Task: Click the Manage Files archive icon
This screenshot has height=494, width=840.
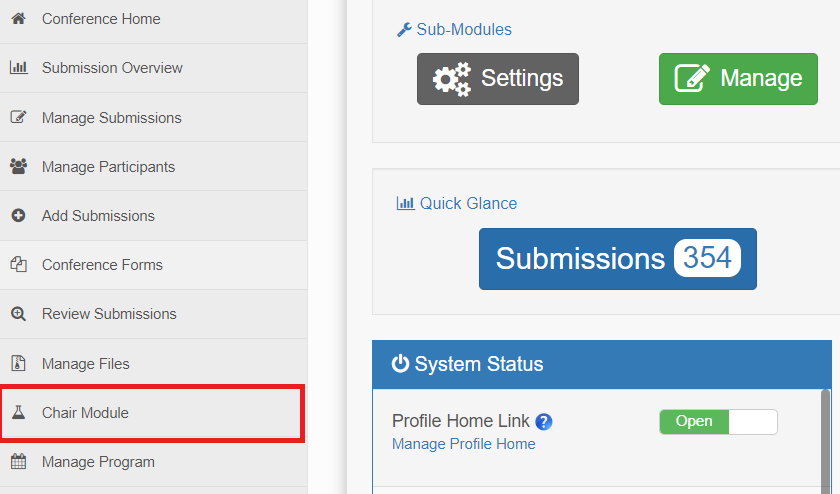Action: coord(19,363)
